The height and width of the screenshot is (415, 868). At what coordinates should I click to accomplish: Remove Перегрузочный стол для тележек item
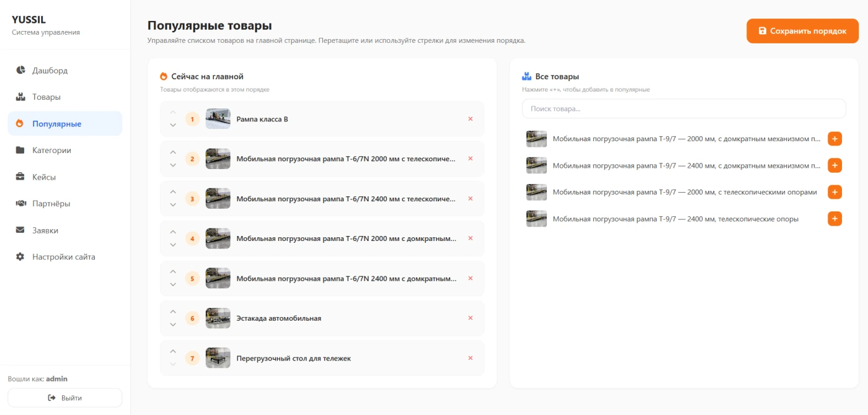coord(471,358)
